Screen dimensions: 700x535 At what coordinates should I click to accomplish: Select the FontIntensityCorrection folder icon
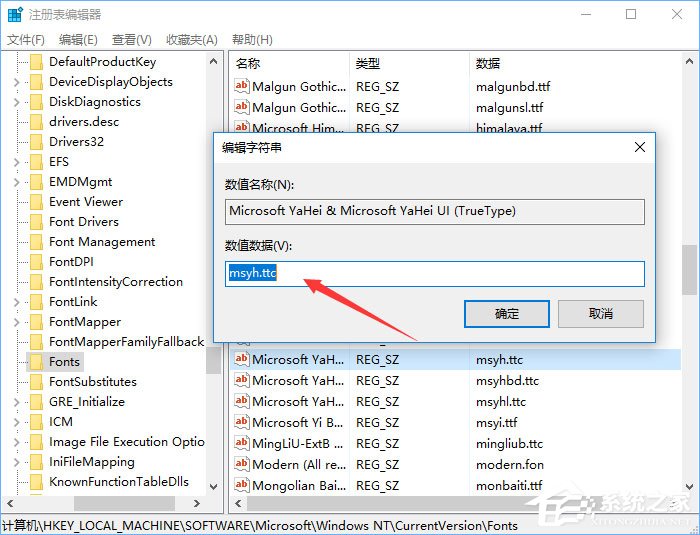pos(36,282)
